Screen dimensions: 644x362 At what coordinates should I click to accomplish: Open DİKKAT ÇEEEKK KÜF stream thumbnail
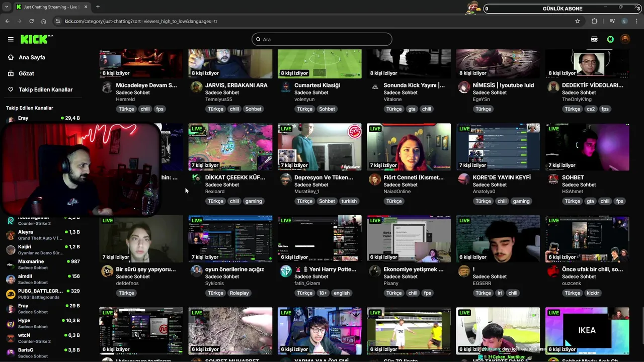point(230,147)
